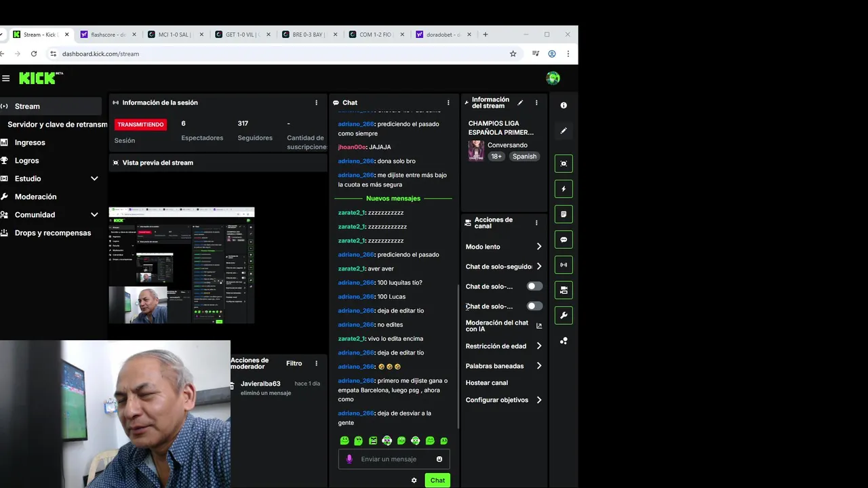Screen dimensions: 868x488
Task: Open Chat panel three-dot menu
Action: tap(448, 103)
